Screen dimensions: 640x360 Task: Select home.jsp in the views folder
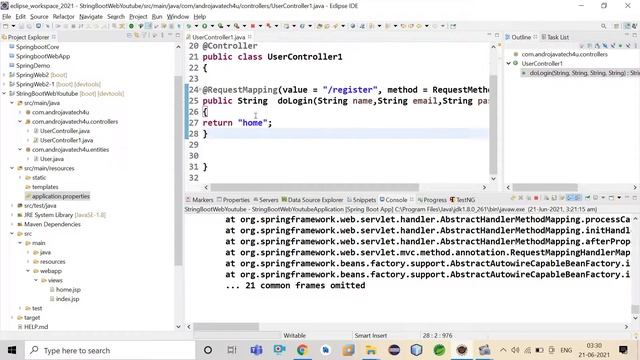(x=65, y=289)
